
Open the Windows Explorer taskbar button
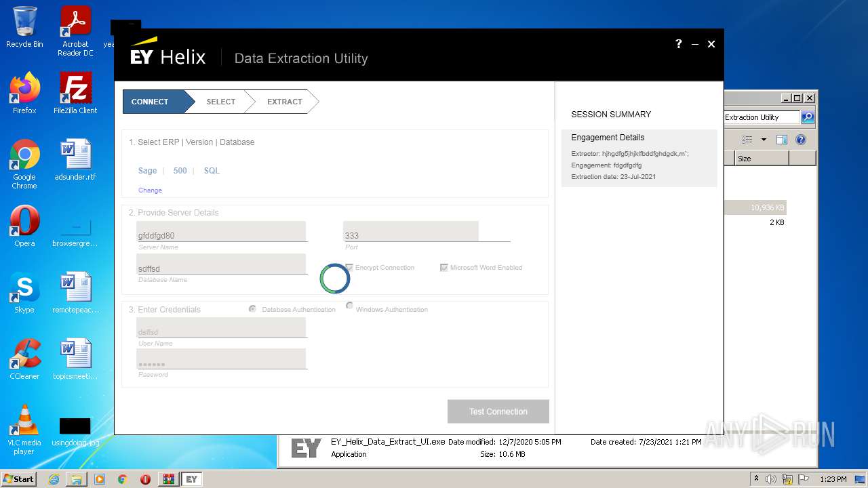(77, 479)
